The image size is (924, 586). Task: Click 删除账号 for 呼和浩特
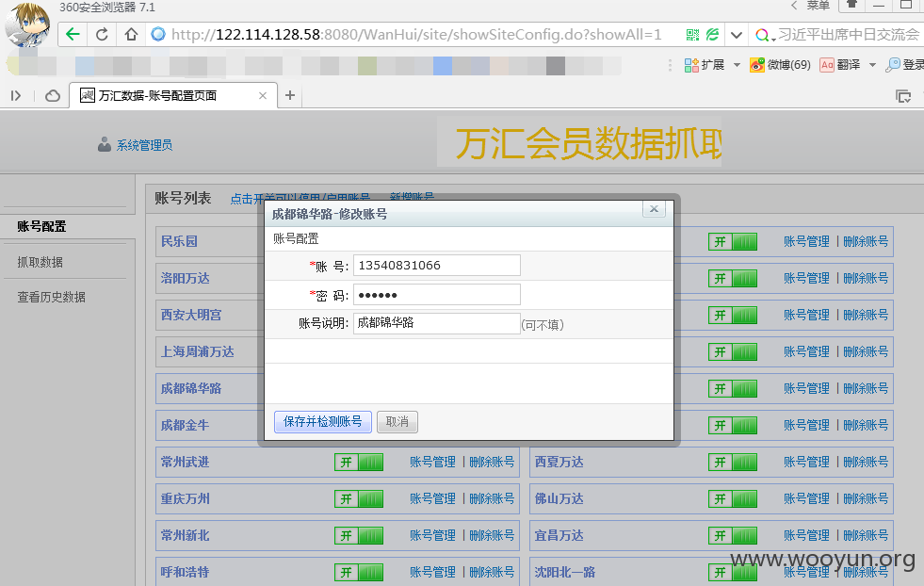(492, 573)
